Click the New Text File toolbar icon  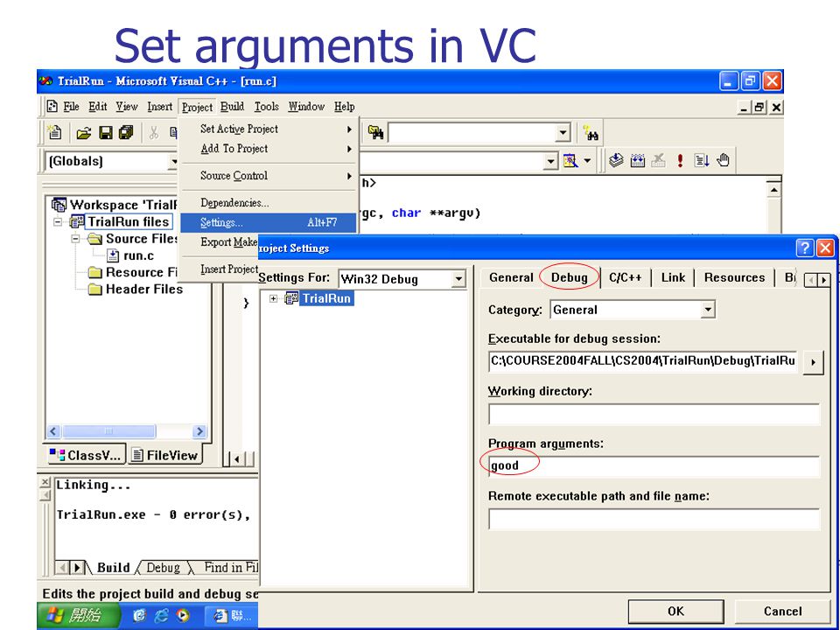[x=54, y=132]
